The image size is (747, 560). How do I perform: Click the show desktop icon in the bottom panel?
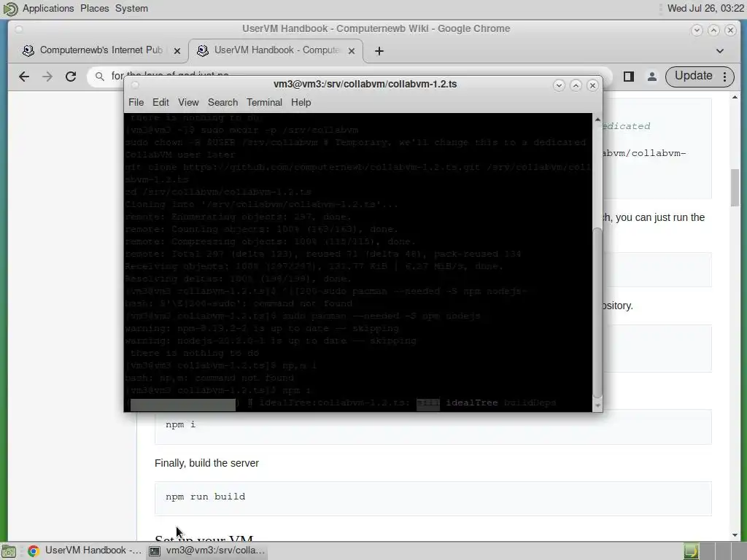tap(9, 551)
